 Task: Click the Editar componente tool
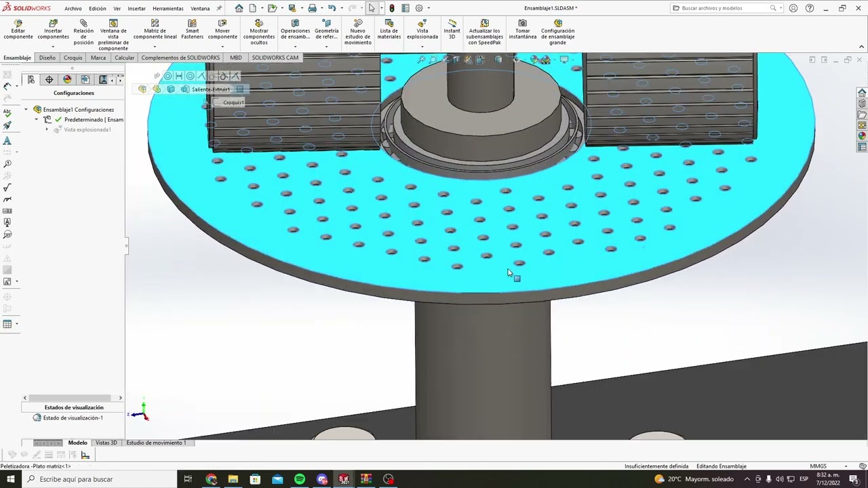click(18, 30)
